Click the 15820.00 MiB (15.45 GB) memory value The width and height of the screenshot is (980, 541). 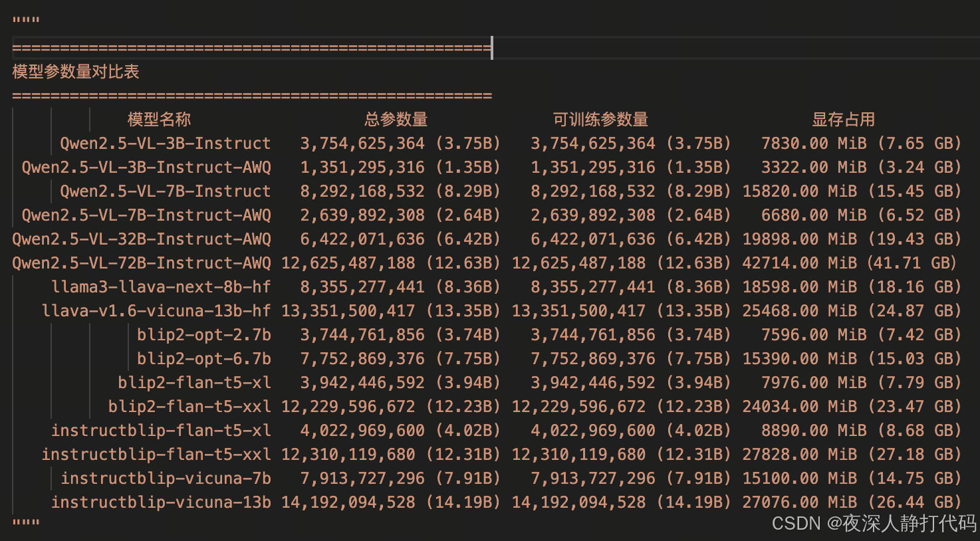coord(852,191)
